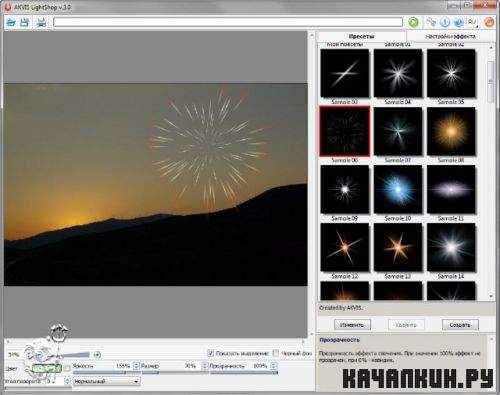Open the interface language selector icon

[x=473, y=23]
